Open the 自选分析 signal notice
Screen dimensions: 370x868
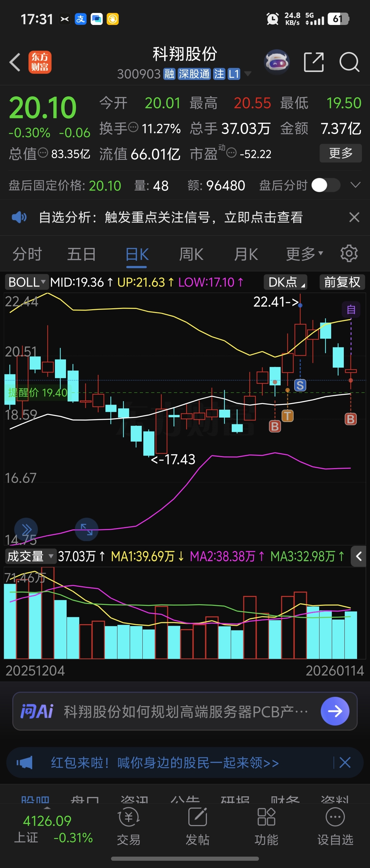(171, 217)
